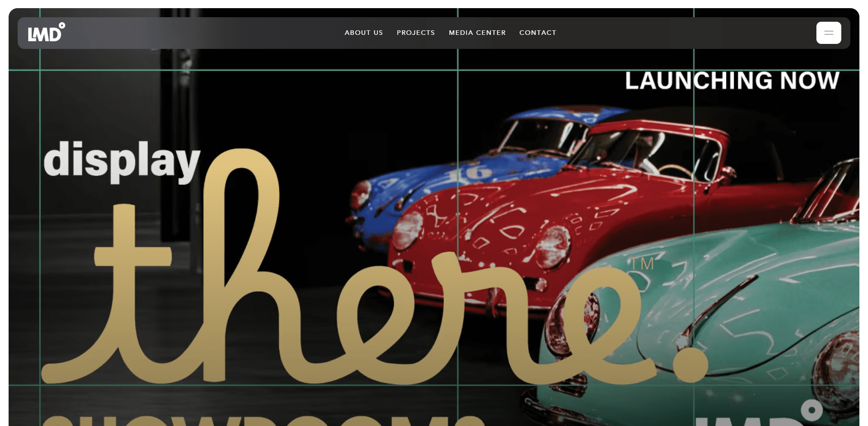Screen dimensions: 868x426
Task: Click the TM trademark symbol
Action: [642, 264]
